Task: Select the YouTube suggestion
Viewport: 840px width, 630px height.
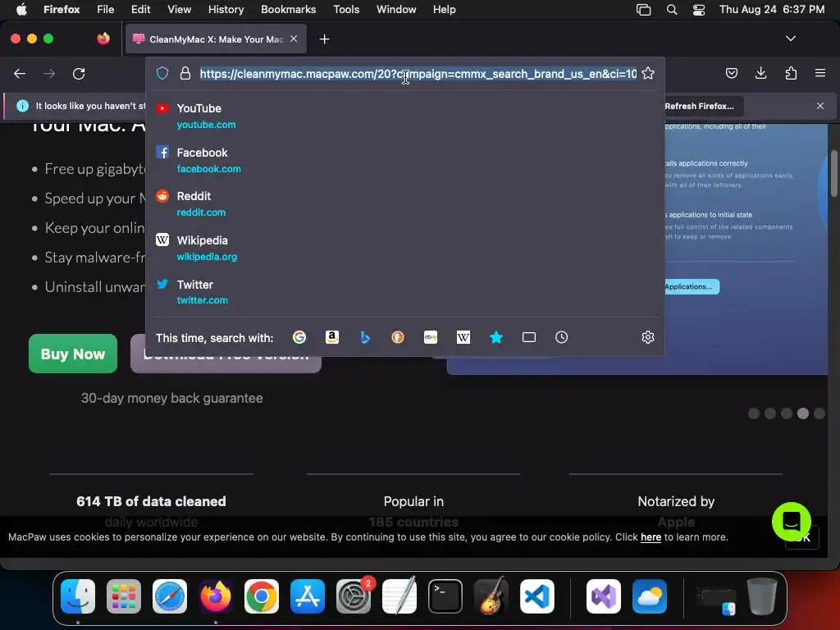Action: point(405,116)
